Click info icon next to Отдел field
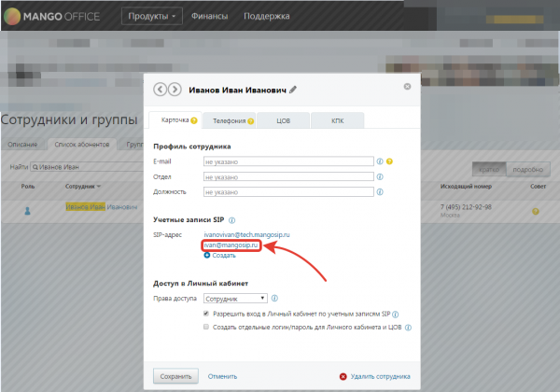 [x=380, y=176]
